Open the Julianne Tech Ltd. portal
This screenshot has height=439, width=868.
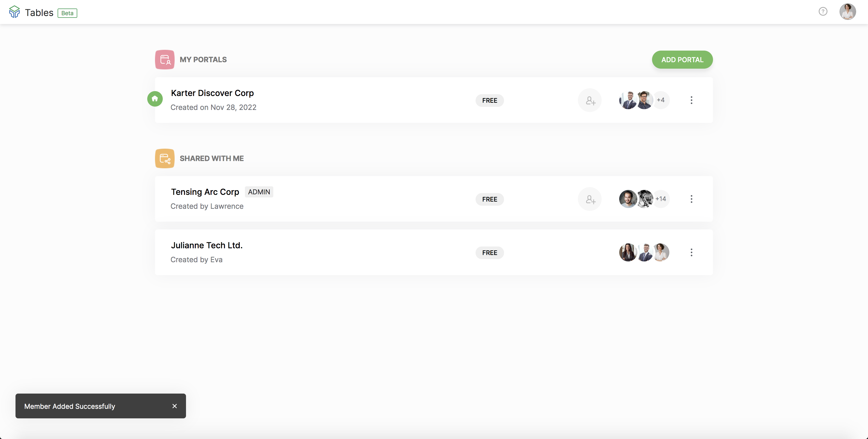pos(207,245)
